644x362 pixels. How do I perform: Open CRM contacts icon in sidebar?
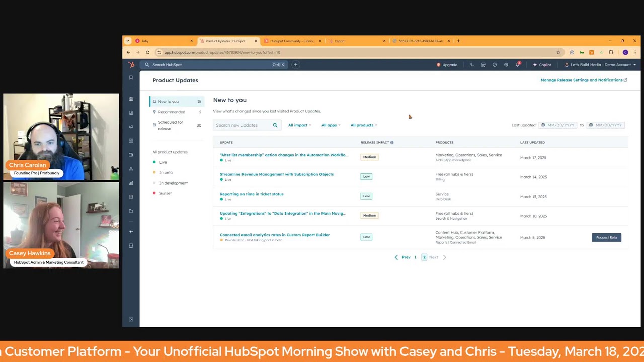[131, 113]
